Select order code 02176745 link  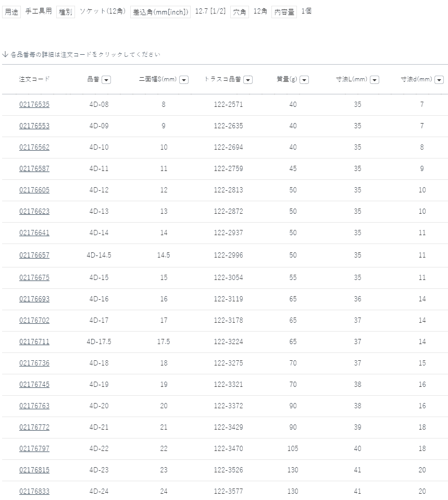click(x=34, y=384)
